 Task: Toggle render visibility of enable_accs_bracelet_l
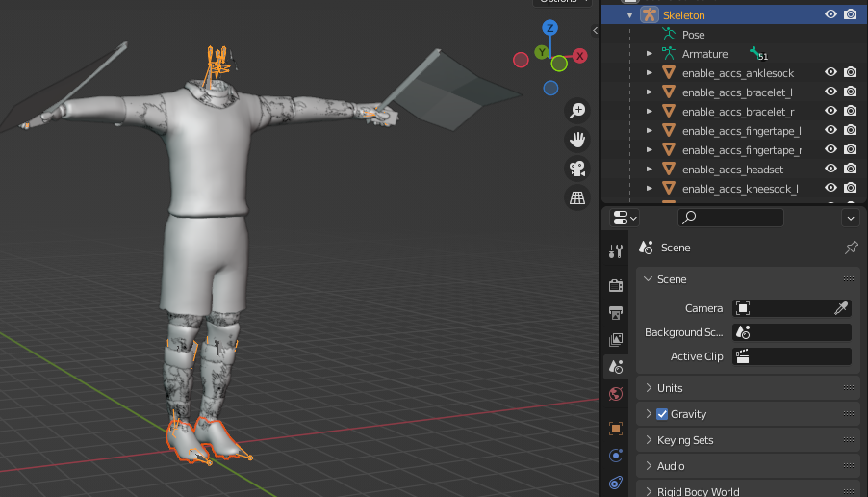click(x=851, y=92)
